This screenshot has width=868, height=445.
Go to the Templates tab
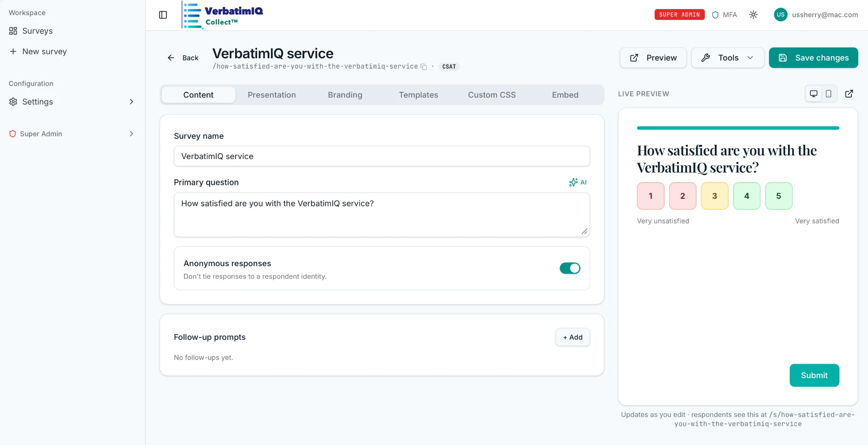click(418, 95)
